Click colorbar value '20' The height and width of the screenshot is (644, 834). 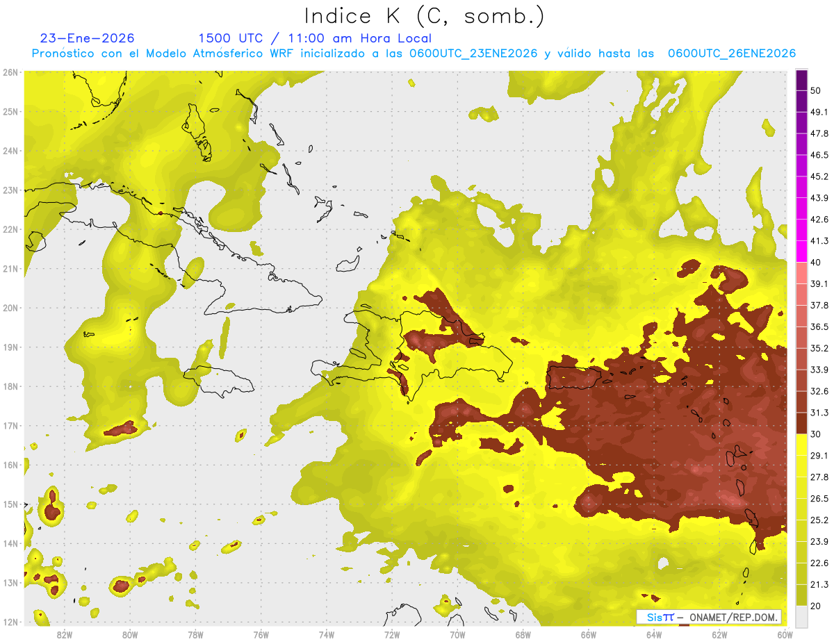pos(816,606)
